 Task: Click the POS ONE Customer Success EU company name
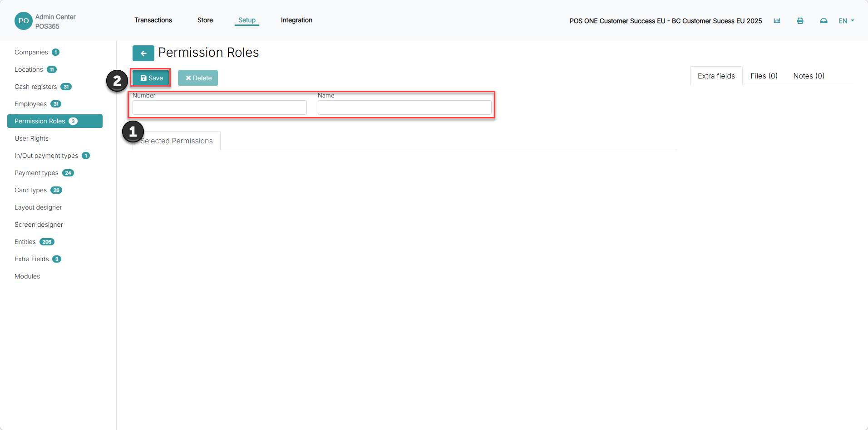(666, 21)
